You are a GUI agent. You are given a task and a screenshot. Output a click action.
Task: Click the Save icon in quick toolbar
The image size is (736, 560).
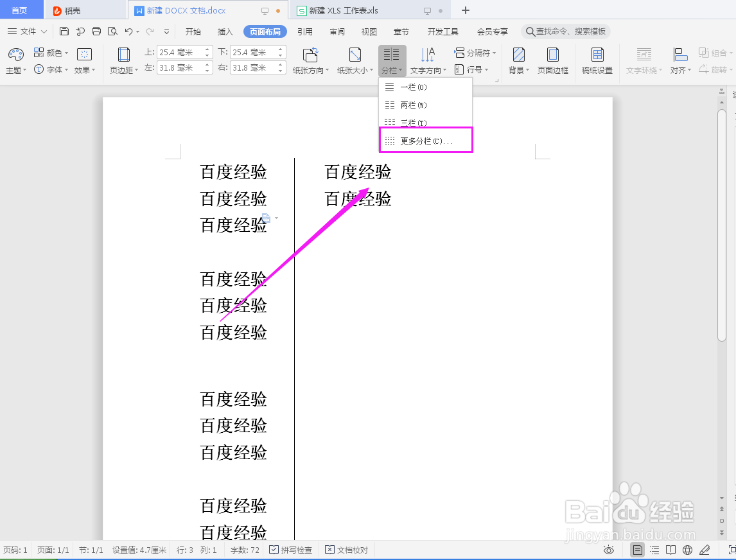click(64, 31)
